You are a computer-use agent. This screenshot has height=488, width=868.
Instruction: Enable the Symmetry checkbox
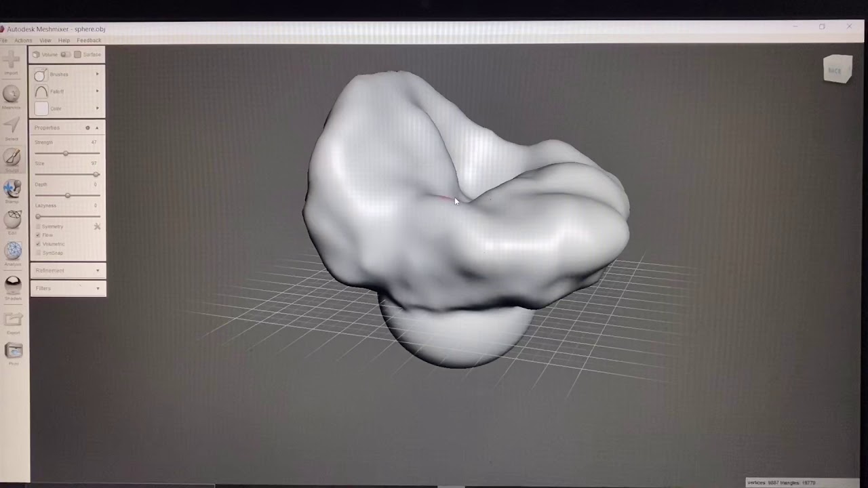click(38, 226)
